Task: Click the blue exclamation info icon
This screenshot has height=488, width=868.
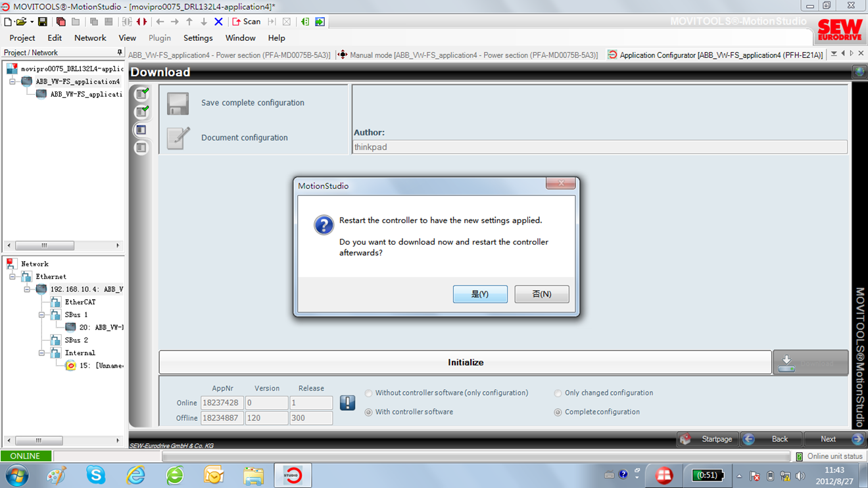Action: (347, 403)
